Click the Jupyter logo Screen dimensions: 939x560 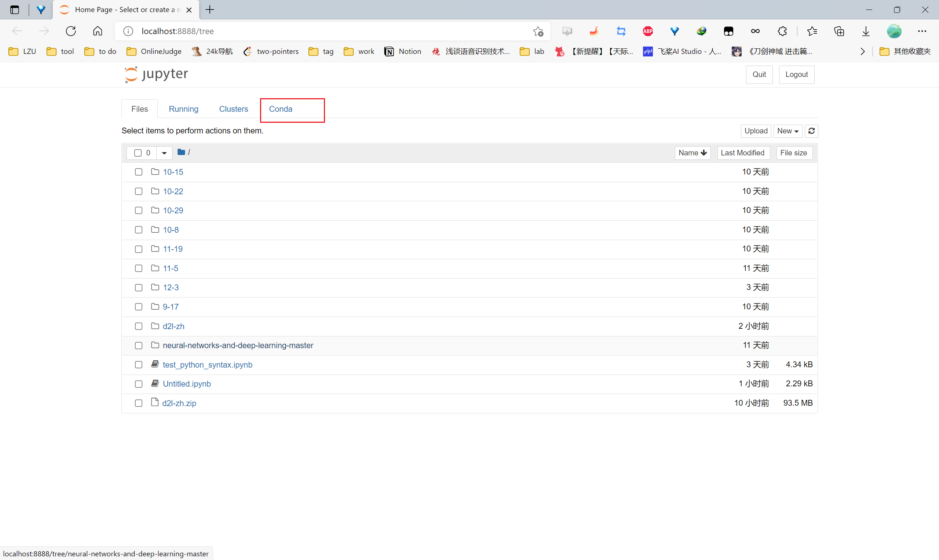156,74
